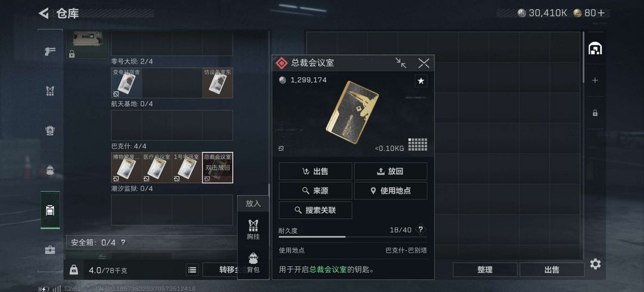644x292 pixels.
Task: Select the chest rig sidebar icon
Action: coord(50,91)
